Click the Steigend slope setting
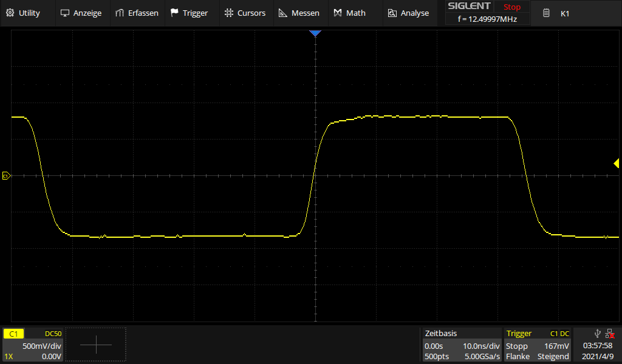Viewport: 622px width, 364px height. pyautogui.click(x=553, y=357)
